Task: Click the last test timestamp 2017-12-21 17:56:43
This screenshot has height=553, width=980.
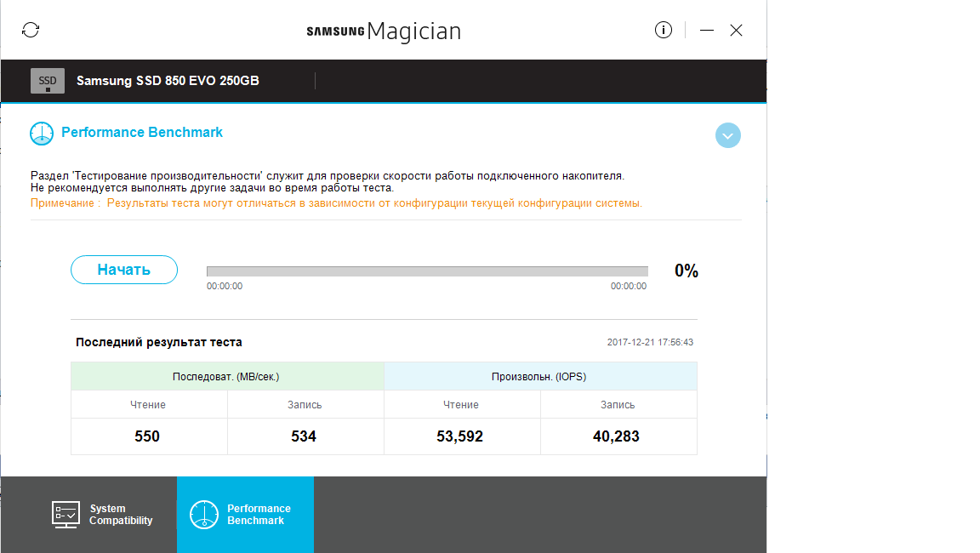Action: [x=650, y=342]
